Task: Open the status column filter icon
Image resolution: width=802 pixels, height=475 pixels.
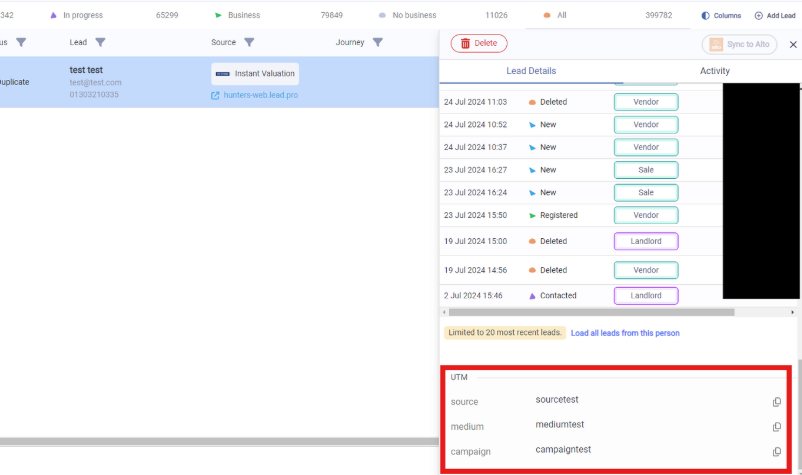Action: (x=21, y=42)
